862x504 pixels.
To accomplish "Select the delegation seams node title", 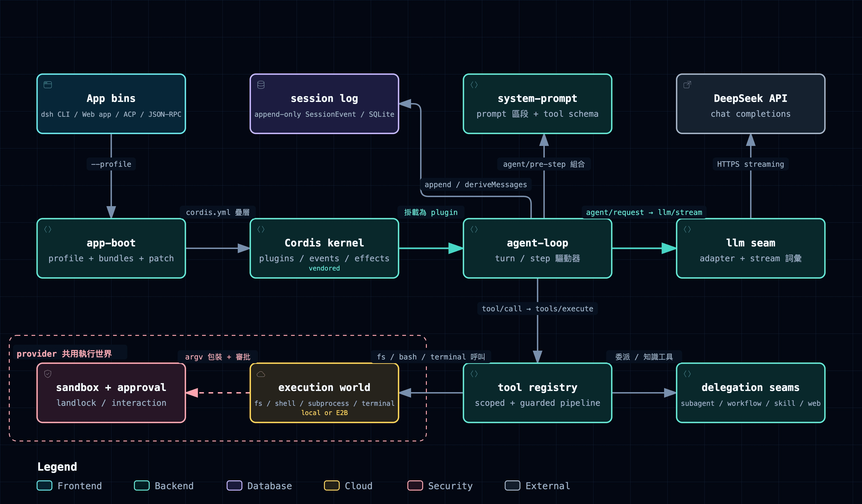I will [751, 387].
